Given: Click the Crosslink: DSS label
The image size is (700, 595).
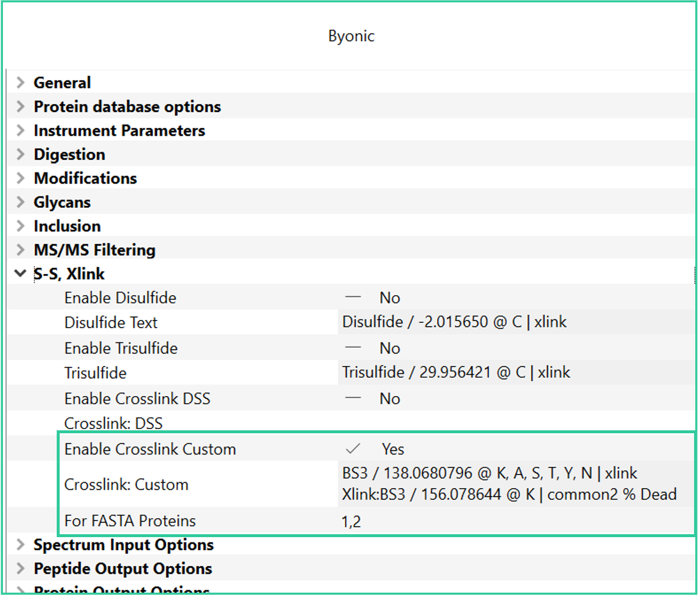Looking at the screenshot, I should (x=113, y=423).
